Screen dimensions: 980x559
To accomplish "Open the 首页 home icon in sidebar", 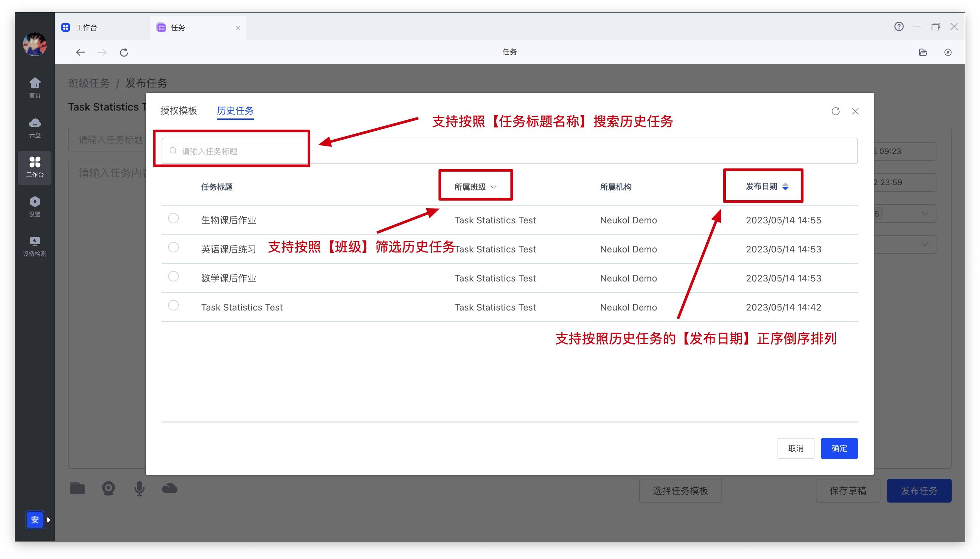I will point(35,87).
